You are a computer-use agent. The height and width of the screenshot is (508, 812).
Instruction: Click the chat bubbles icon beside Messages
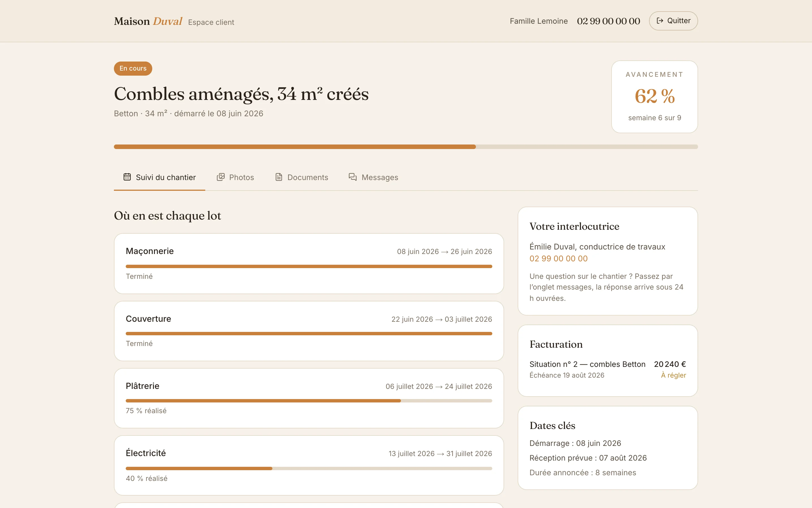point(353,177)
